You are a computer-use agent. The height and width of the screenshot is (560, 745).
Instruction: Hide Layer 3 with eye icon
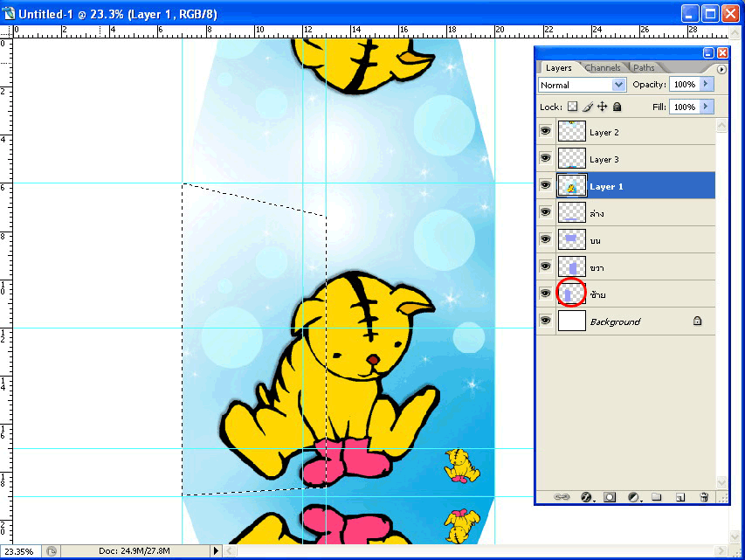pyautogui.click(x=546, y=158)
